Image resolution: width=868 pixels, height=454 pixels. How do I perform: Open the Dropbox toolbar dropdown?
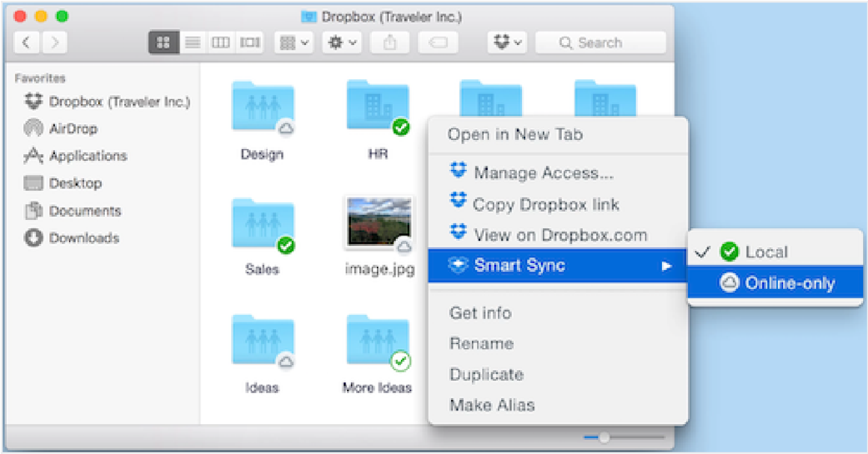(x=507, y=42)
